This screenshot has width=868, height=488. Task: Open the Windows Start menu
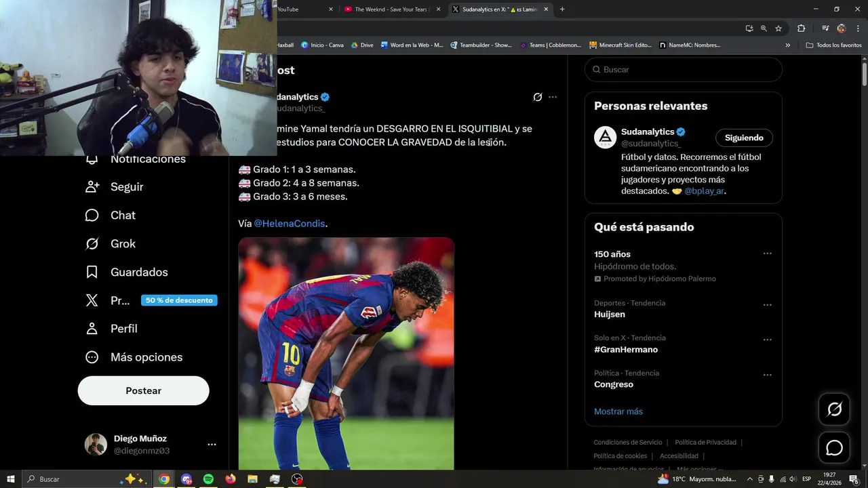coord(10,479)
